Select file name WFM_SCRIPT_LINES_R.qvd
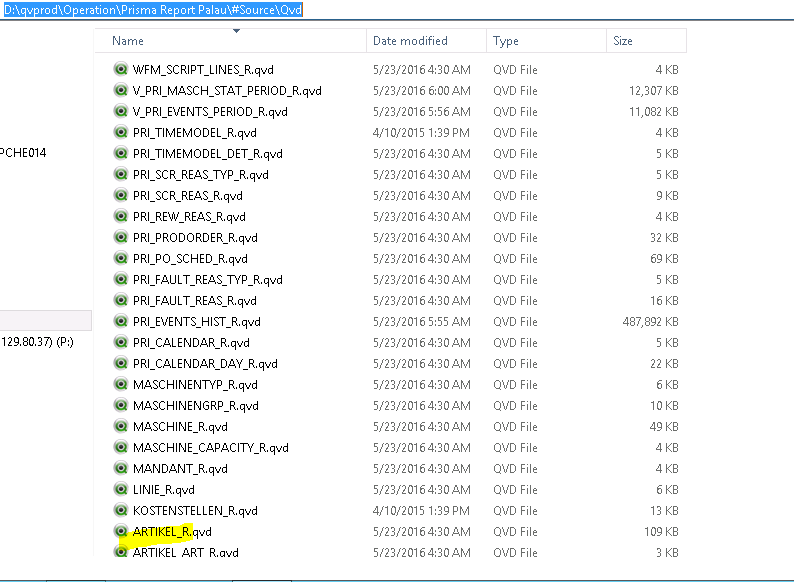The width and height of the screenshot is (794, 582). pyautogui.click(x=203, y=70)
